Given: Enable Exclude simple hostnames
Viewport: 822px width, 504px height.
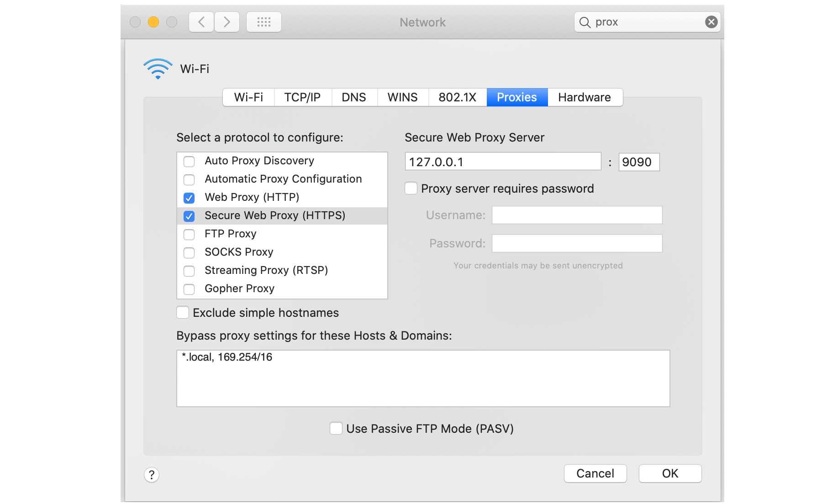Looking at the screenshot, I should click(x=183, y=313).
